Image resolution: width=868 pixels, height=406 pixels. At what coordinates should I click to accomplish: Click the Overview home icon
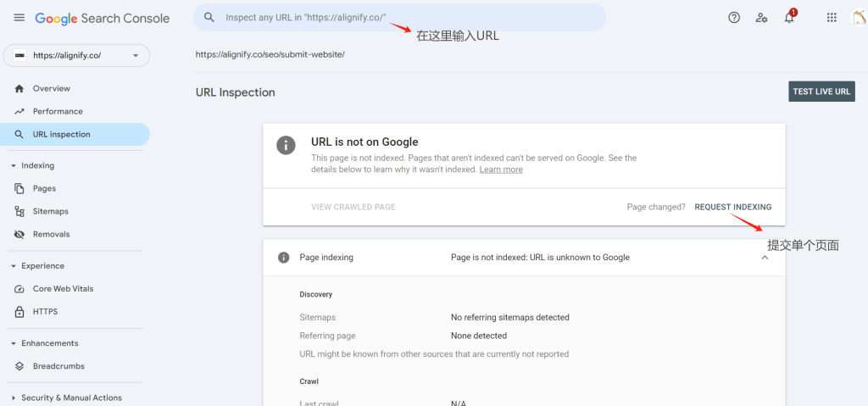[x=19, y=89]
